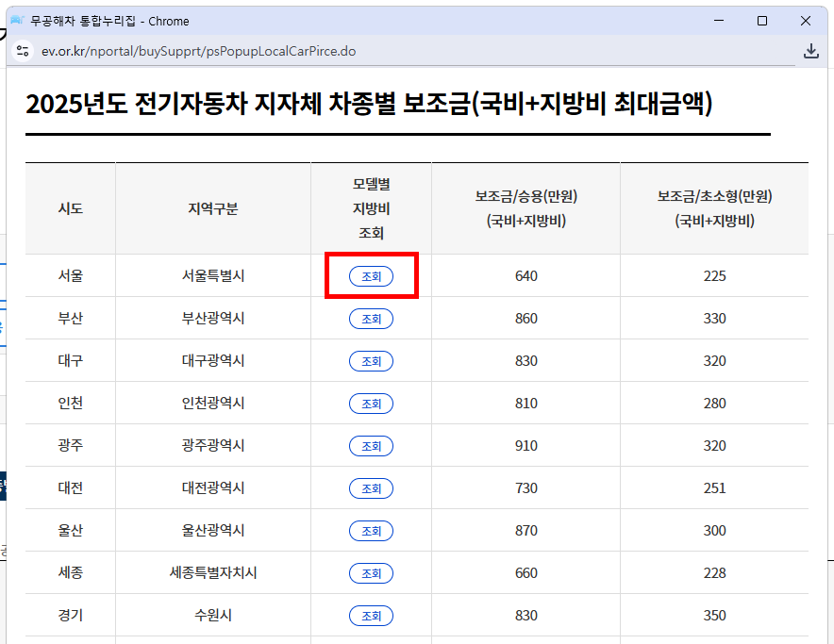
Task: Click the 시도 column header
Action: pyautogui.click(x=70, y=208)
